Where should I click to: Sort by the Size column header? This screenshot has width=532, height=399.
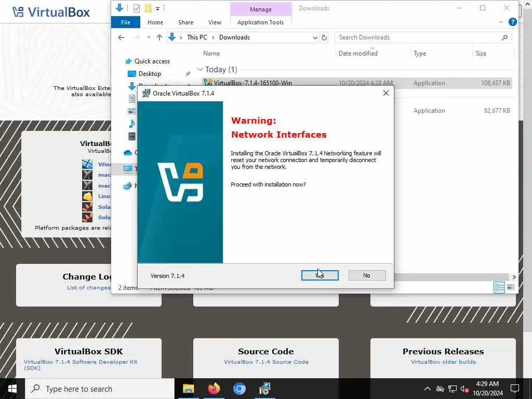pyautogui.click(x=481, y=54)
